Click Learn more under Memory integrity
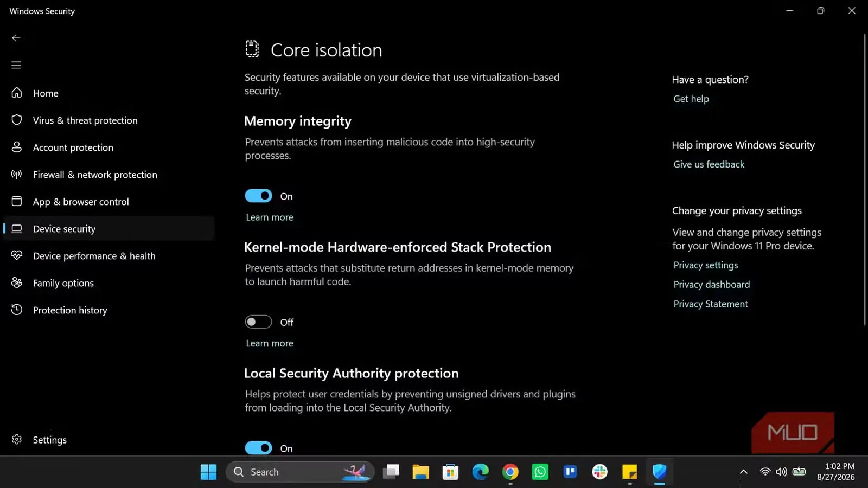This screenshot has width=868, height=488. pyautogui.click(x=270, y=217)
